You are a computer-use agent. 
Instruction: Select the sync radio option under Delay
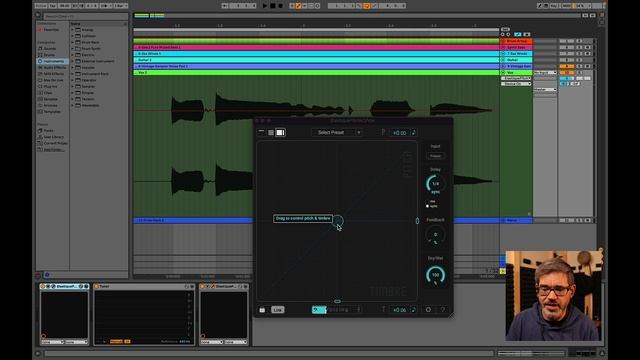point(427,206)
